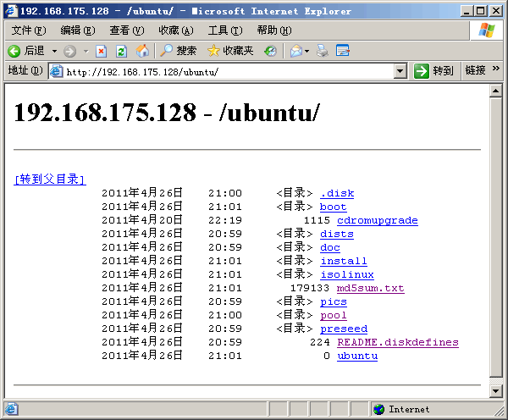Open the pics directory link
508x420 pixels.
coord(334,301)
